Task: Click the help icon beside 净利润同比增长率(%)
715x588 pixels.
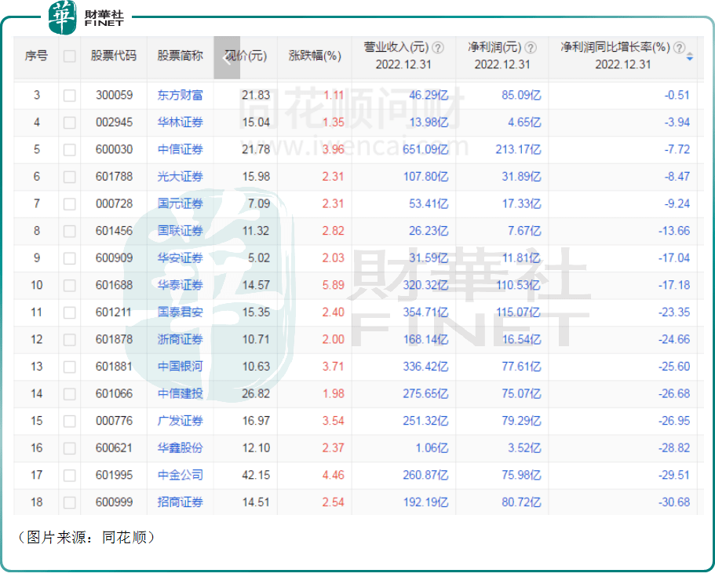Action: pos(679,48)
